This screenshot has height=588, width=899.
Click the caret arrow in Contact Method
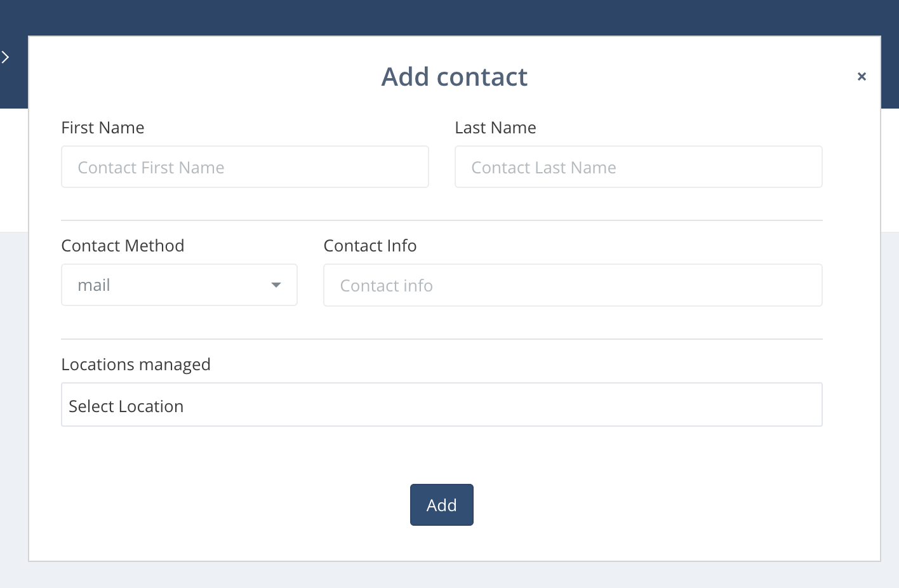tap(276, 285)
